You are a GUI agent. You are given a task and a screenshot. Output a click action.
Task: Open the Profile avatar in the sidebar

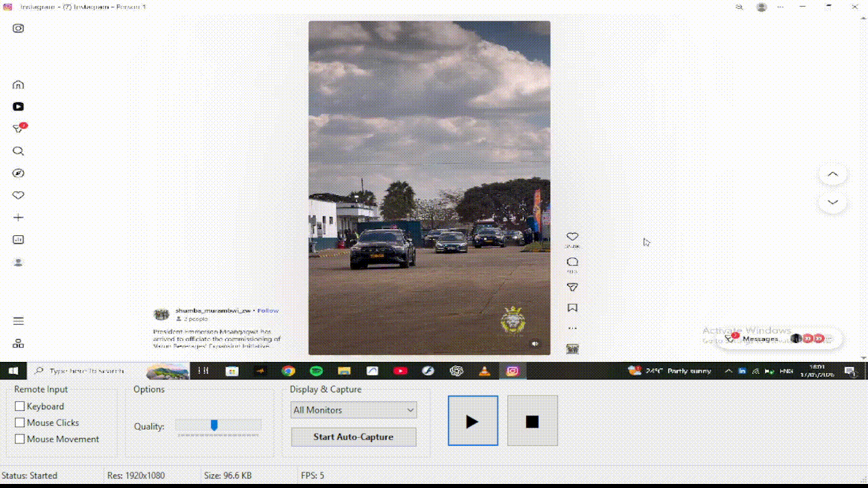point(18,262)
